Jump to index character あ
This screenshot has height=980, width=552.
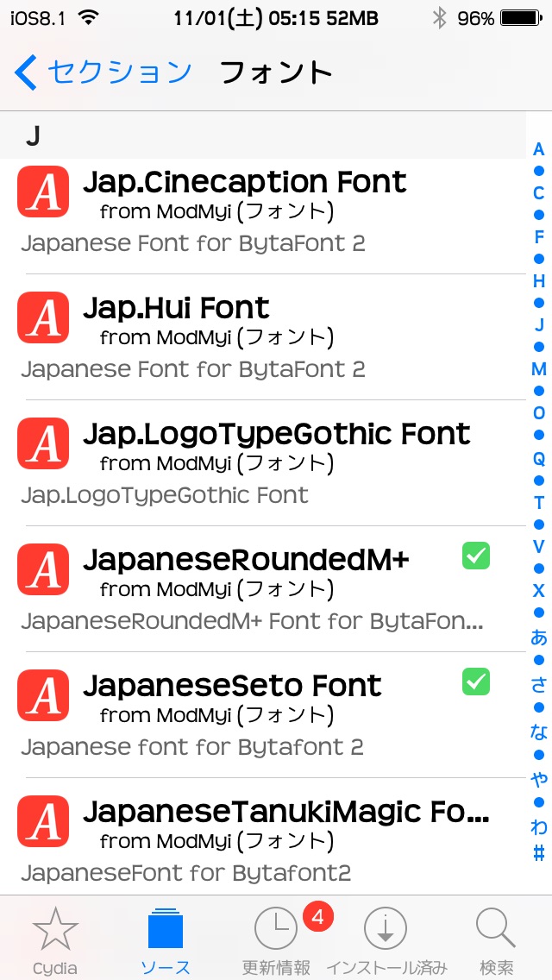538,638
